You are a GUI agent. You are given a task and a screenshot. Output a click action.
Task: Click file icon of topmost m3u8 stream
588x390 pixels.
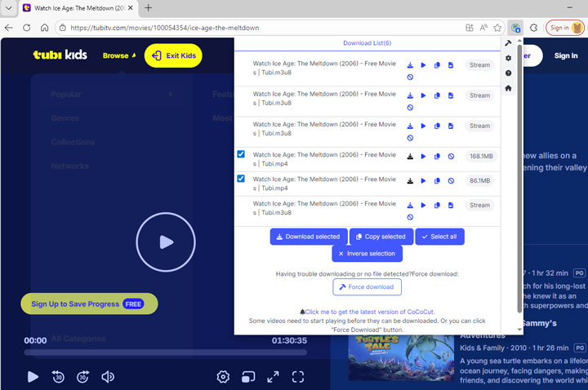click(451, 65)
